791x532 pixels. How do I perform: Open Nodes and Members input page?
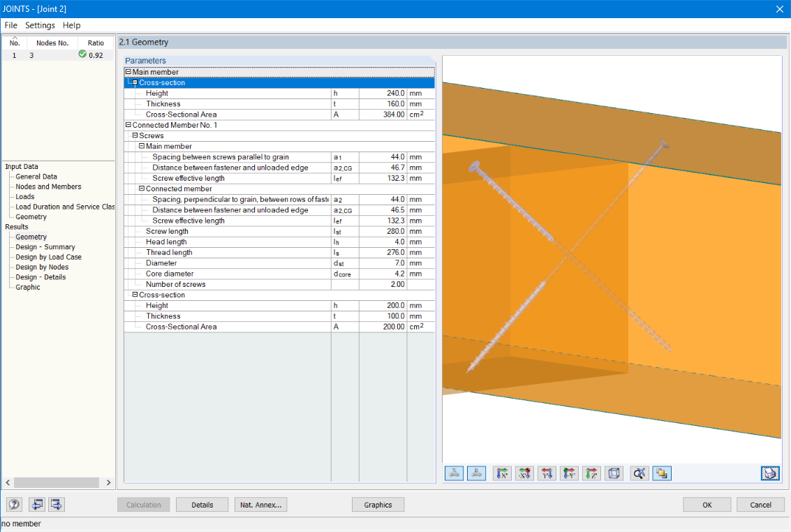[x=48, y=186]
